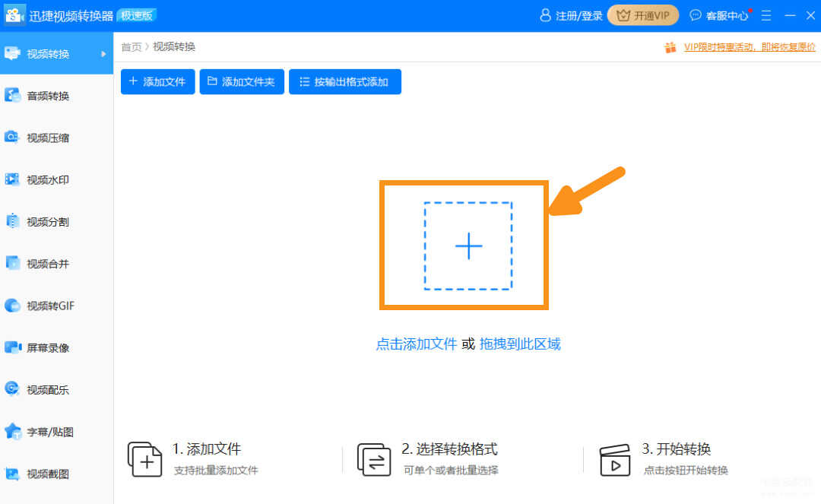
Task: Open the hamburger main menu icon
Action: click(x=766, y=16)
